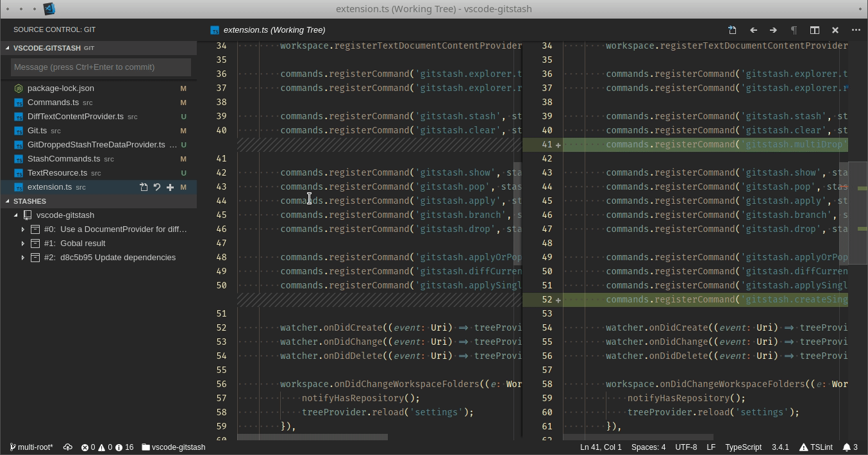Click TypeScript icon of Git.ts
This screenshot has width=868, height=455.
pos(19,131)
